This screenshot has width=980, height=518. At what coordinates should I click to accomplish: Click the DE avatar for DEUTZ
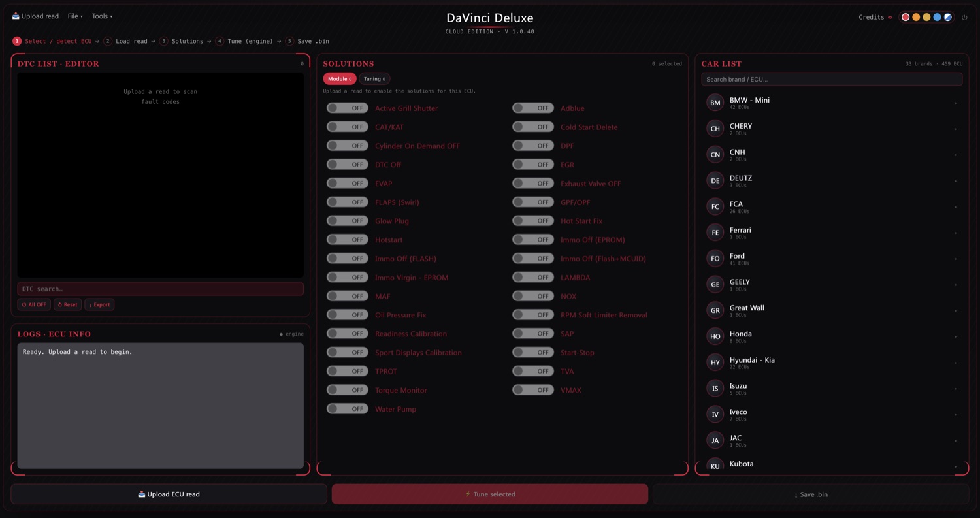click(x=715, y=180)
